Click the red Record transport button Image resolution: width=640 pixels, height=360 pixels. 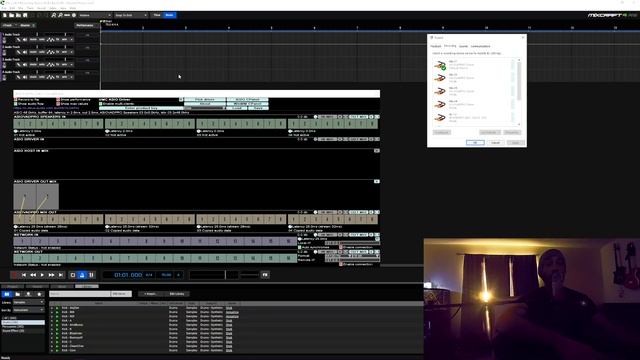[x=14, y=275]
